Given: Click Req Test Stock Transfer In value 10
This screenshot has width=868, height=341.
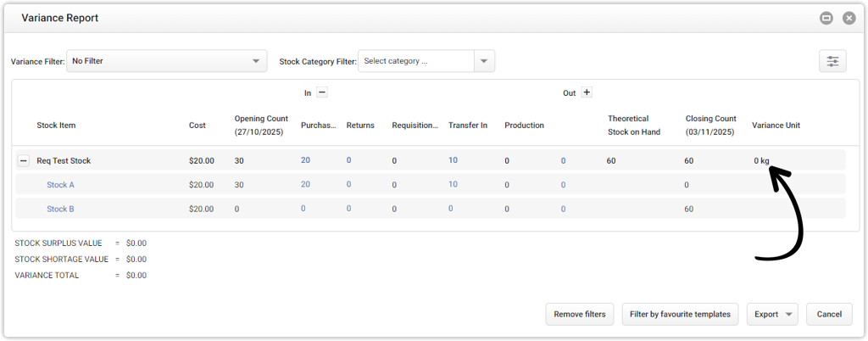Looking at the screenshot, I should pyautogui.click(x=453, y=160).
